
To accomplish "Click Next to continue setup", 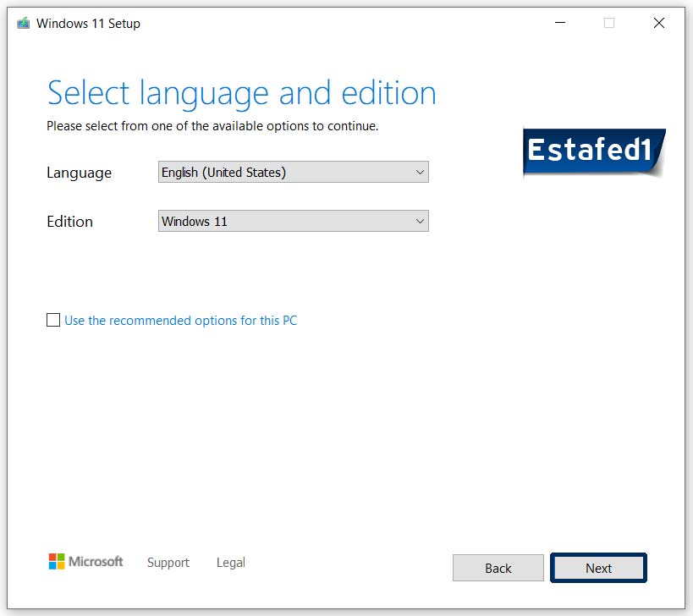I will coord(598,568).
